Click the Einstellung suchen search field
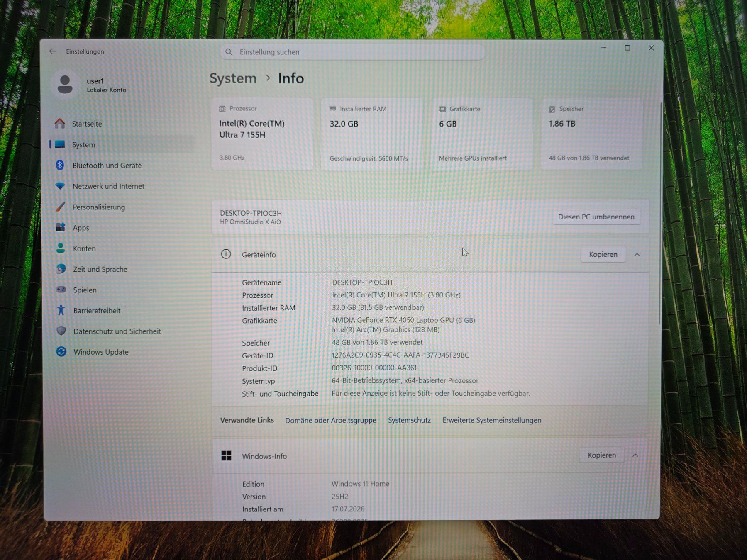The image size is (747, 560). coord(353,52)
